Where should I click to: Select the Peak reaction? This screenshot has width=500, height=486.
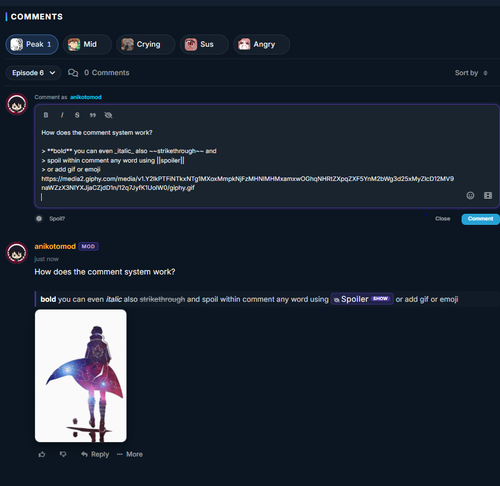(x=32, y=44)
